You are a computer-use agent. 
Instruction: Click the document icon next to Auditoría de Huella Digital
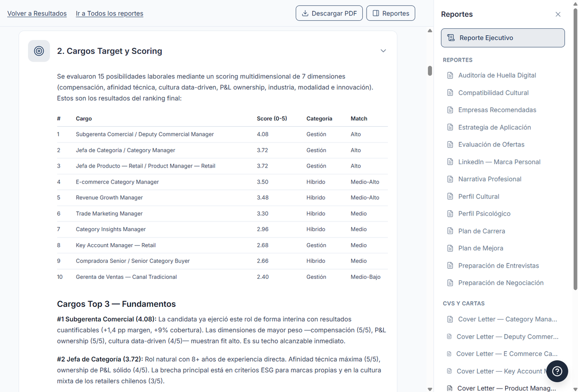tap(450, 76)
